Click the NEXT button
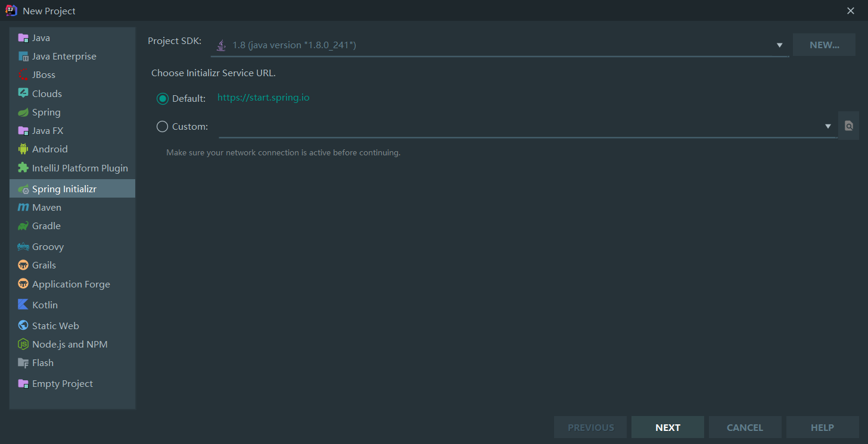The image size is (868, 444). point(668,427)
